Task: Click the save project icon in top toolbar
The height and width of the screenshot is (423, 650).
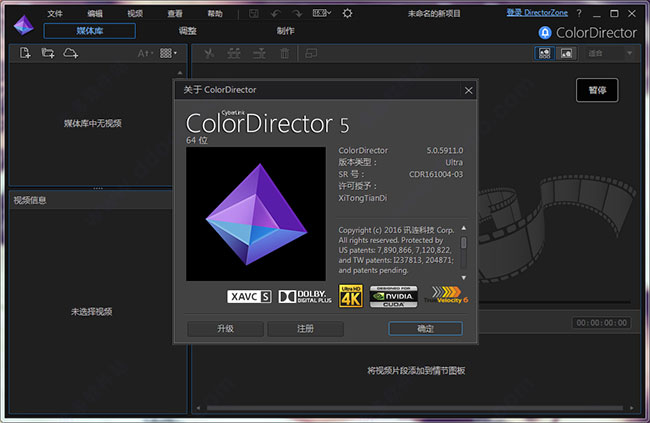Action: click(x=254, y=14)
